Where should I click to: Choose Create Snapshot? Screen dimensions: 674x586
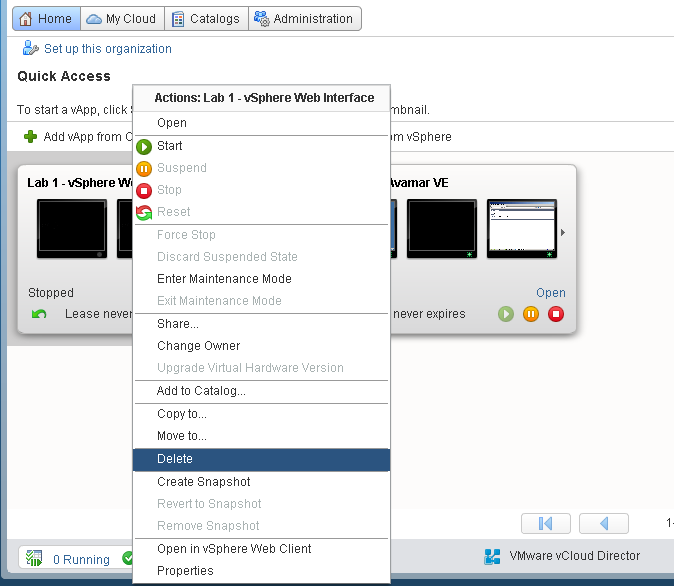click(x=261, y=482)
